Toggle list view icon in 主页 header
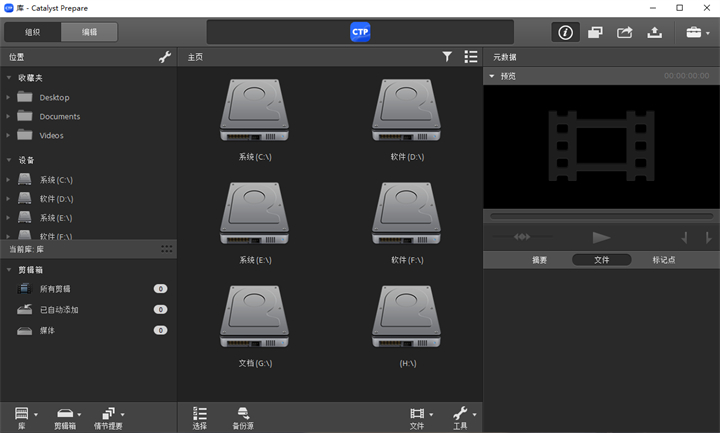Viewport: 720px width, 433px height. click(471, 56)
